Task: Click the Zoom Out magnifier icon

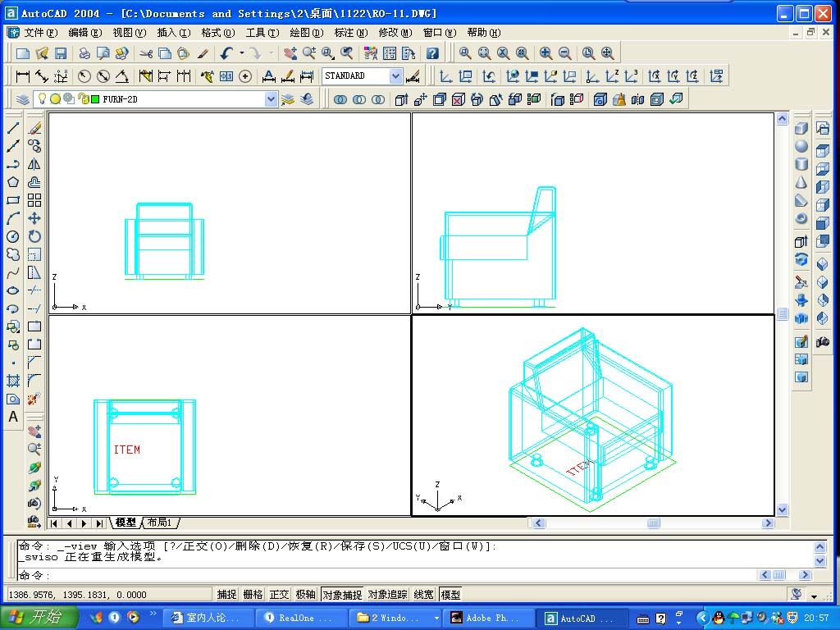Action: click(564, 53)
